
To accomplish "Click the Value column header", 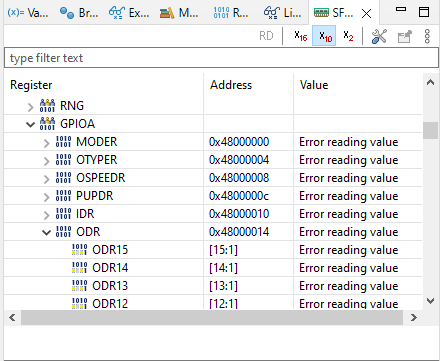I will click(x=358, y=85).
